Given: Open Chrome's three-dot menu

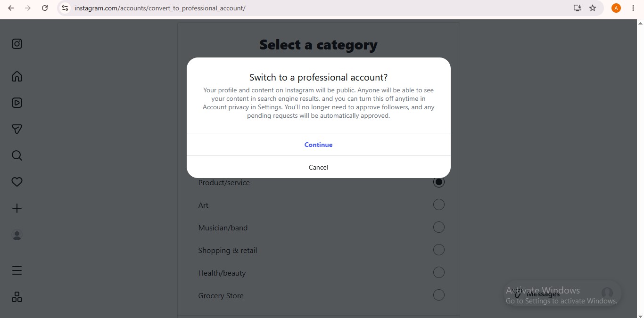Looking at the screenshot, I should [x=633, y=8].
